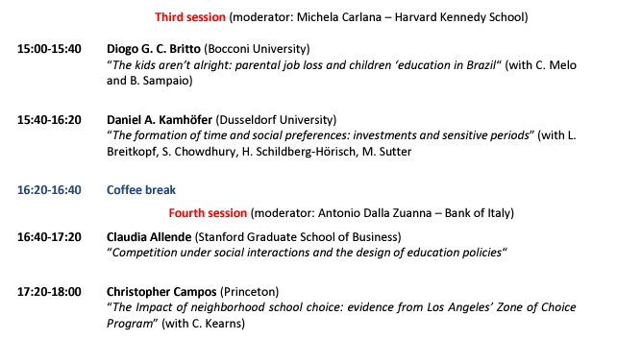Click the Dusseldorf University affiliation text

point(276,120)
